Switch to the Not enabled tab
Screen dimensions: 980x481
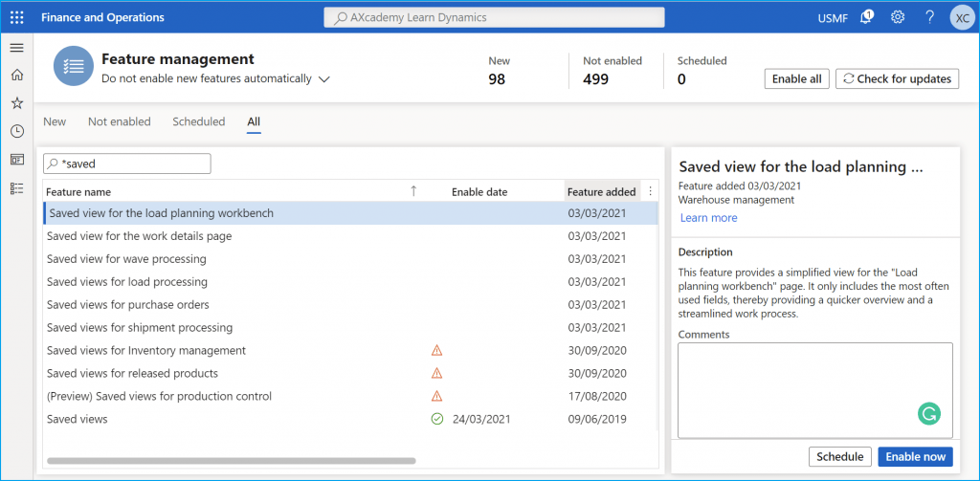point(120,121)
